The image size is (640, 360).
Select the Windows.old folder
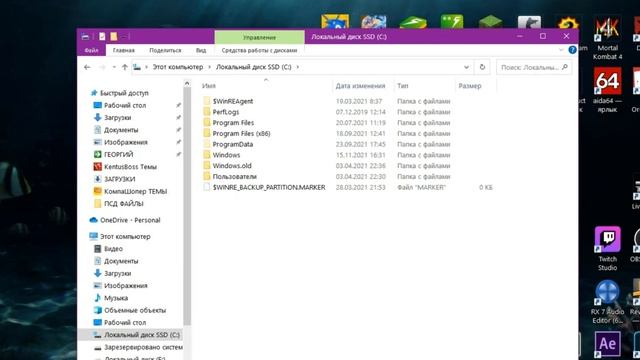(227, 166)
